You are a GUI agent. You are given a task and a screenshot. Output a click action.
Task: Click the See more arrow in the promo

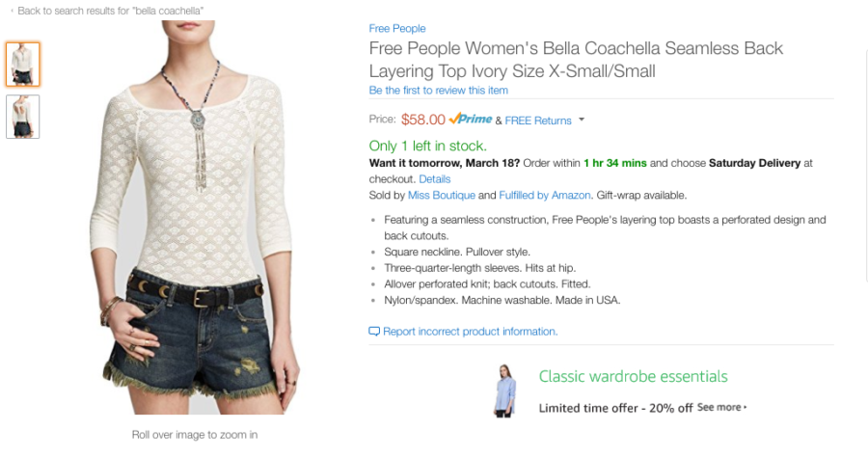pyautogui.click(x=746, y=407)
